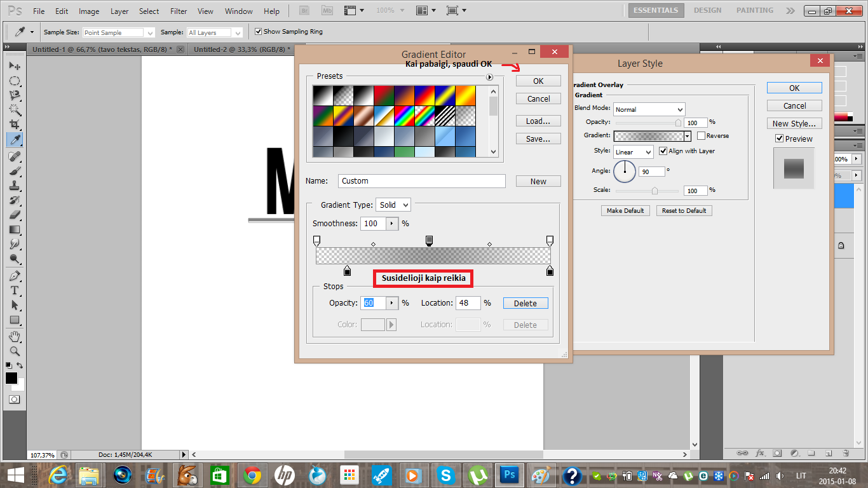
Task: Click the Save... presets button
Action: tap(538, 139)
